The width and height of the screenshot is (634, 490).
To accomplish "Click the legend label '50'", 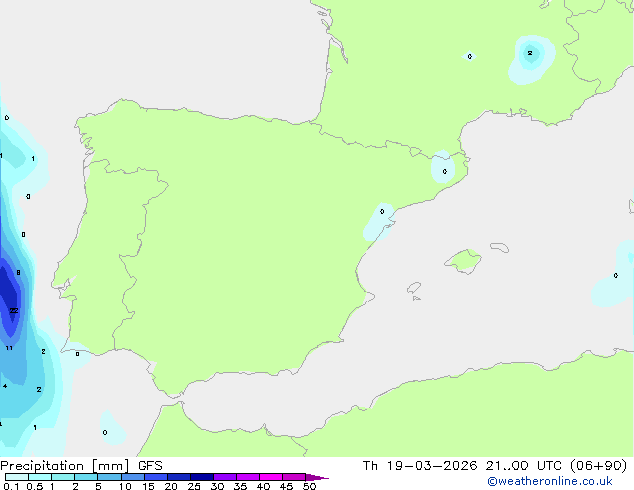I will (x=309, y=486).
